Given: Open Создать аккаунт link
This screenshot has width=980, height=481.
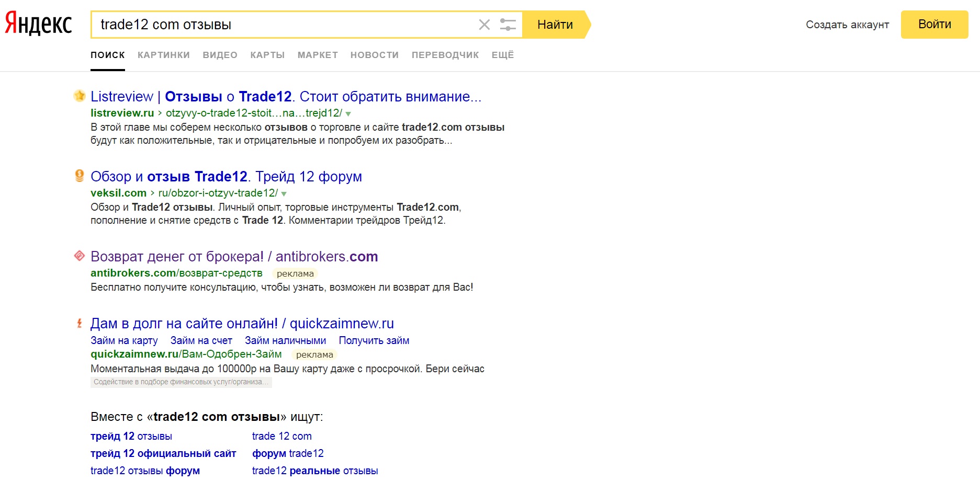Looking at the screenshot, I should 847,25.
